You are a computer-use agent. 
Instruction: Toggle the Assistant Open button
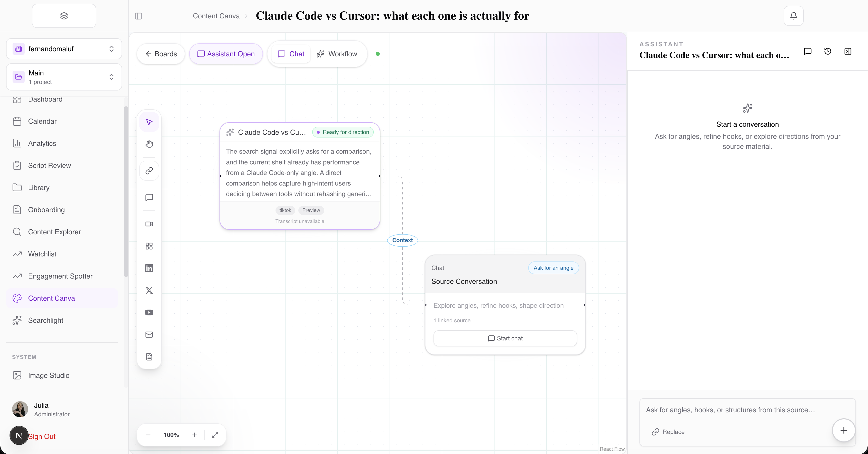point(226,54)
